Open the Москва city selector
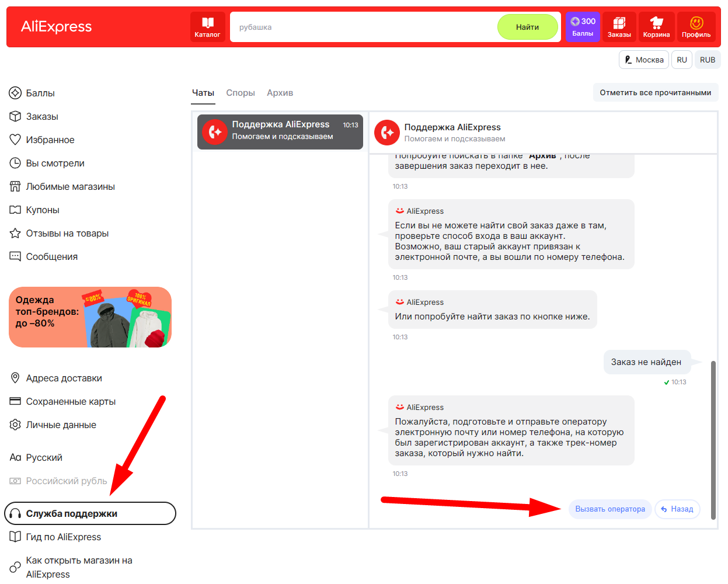This screenshot has height=584, width=728. pos(643,60)
